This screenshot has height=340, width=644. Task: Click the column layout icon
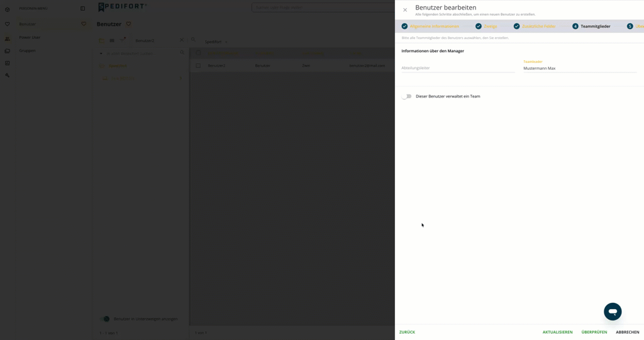[x=112, y=40]
